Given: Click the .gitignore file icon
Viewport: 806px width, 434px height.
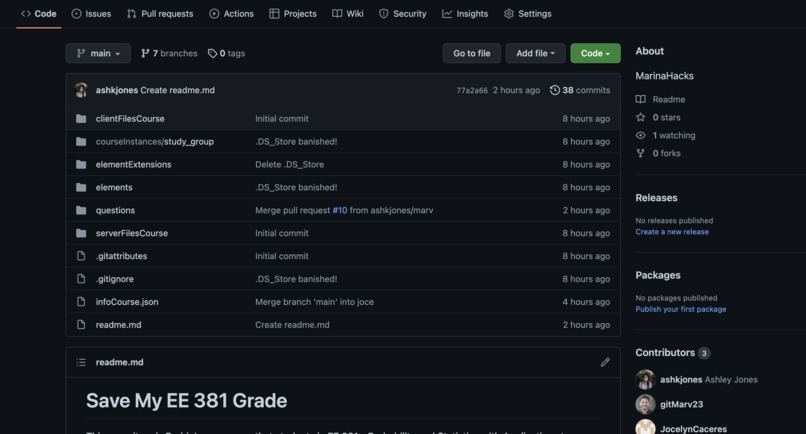Looking at the screenshot, I should coord(81,279).
